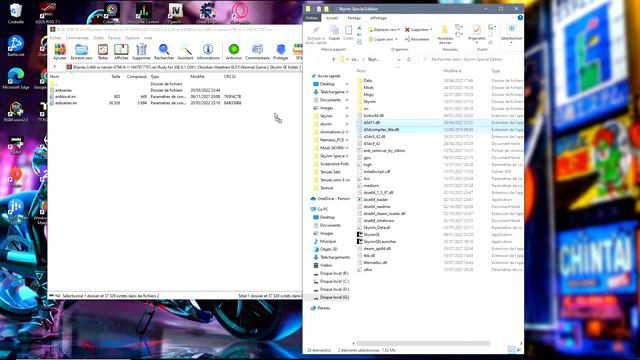Select the Data folder in Explorer
The image size is (640, 360).
pos(368,80)
